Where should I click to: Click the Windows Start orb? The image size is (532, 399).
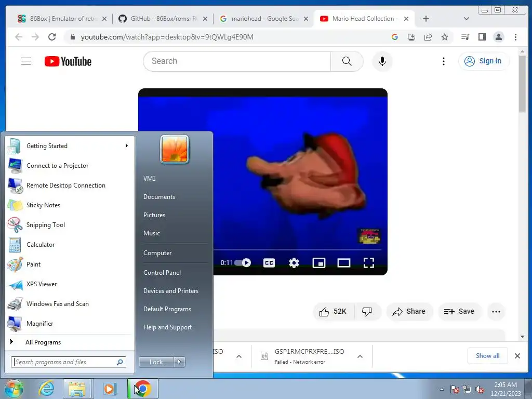pos(14,389)
